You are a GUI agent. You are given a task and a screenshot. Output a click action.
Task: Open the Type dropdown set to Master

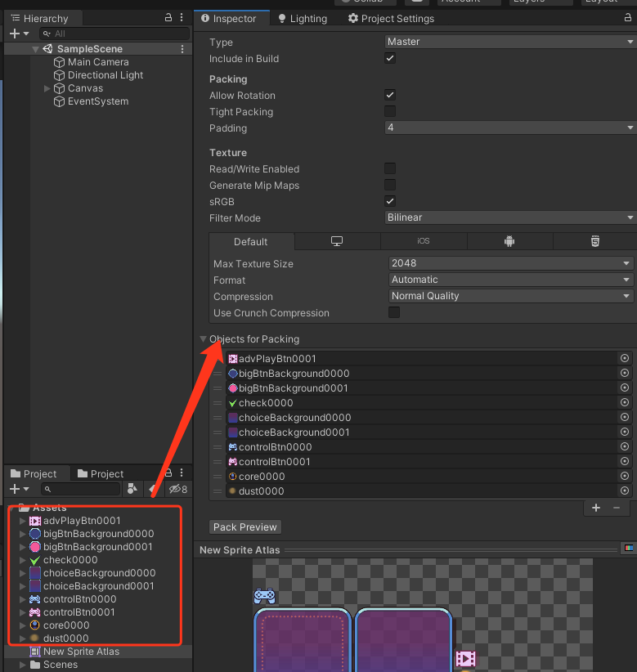[x=510, y=42]
